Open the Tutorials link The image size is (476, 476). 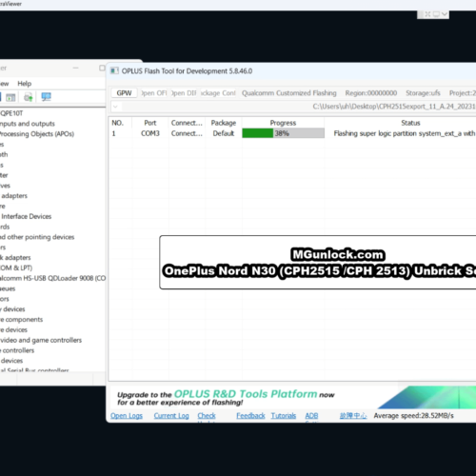pos(284,416)
